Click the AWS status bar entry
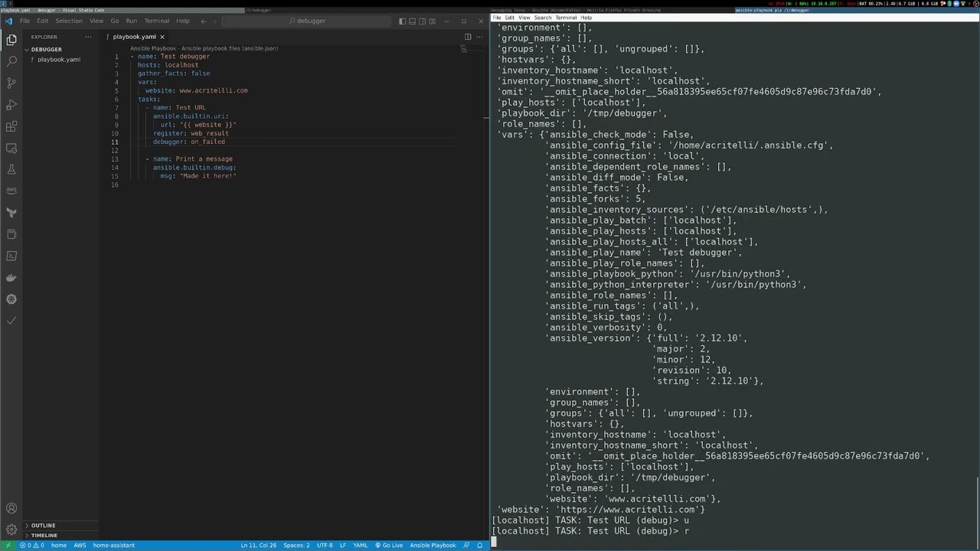 80,546
